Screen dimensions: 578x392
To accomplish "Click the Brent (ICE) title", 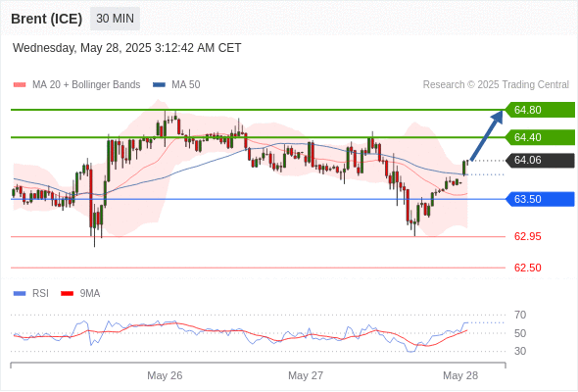I will [x=46, y=19].
